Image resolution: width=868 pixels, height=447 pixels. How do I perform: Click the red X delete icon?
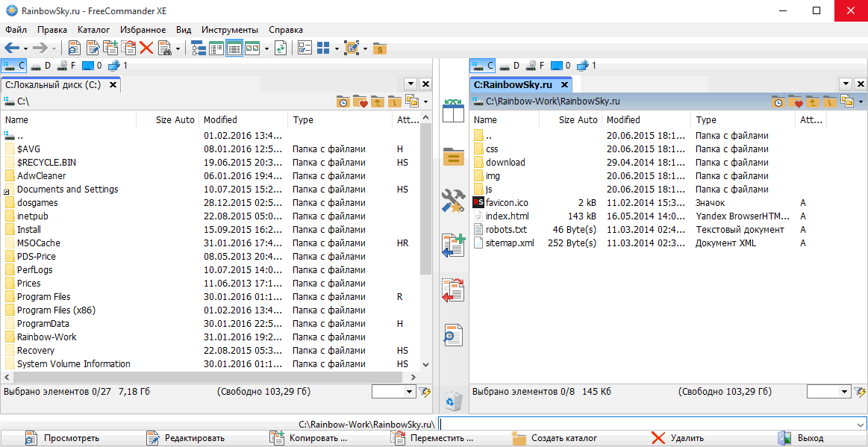[146, 48]
